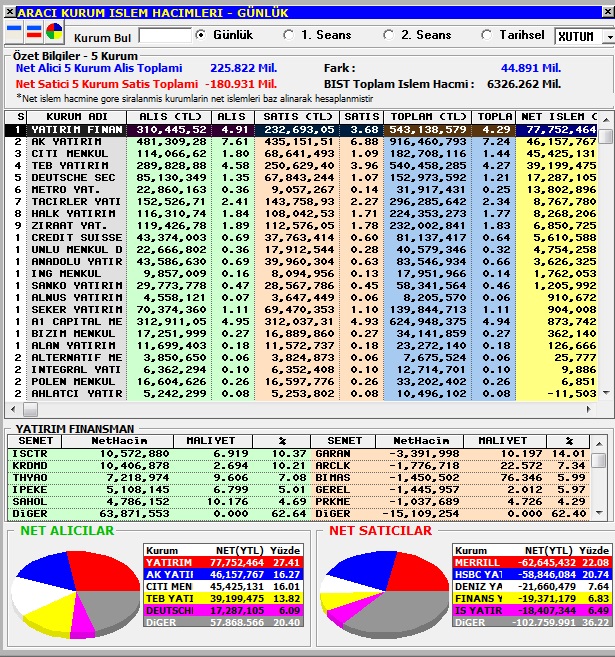
Task: Select the ZIRAAT YAT. row
Action: (302, 226)
